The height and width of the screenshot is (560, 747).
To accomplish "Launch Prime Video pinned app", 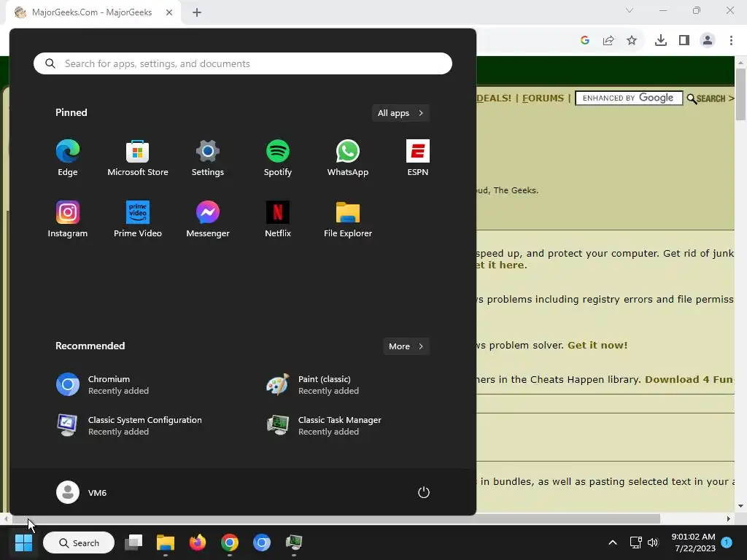I will 138,219.
